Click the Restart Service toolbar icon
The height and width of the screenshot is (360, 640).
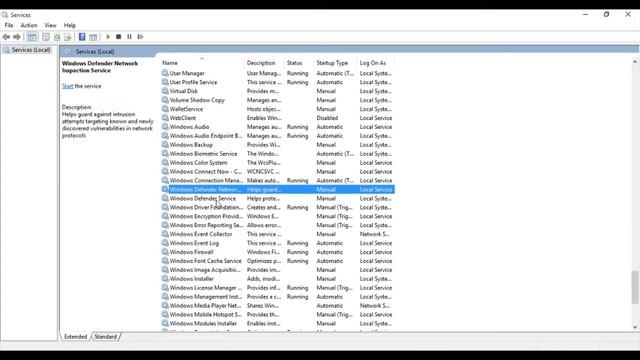click(140, 37)
